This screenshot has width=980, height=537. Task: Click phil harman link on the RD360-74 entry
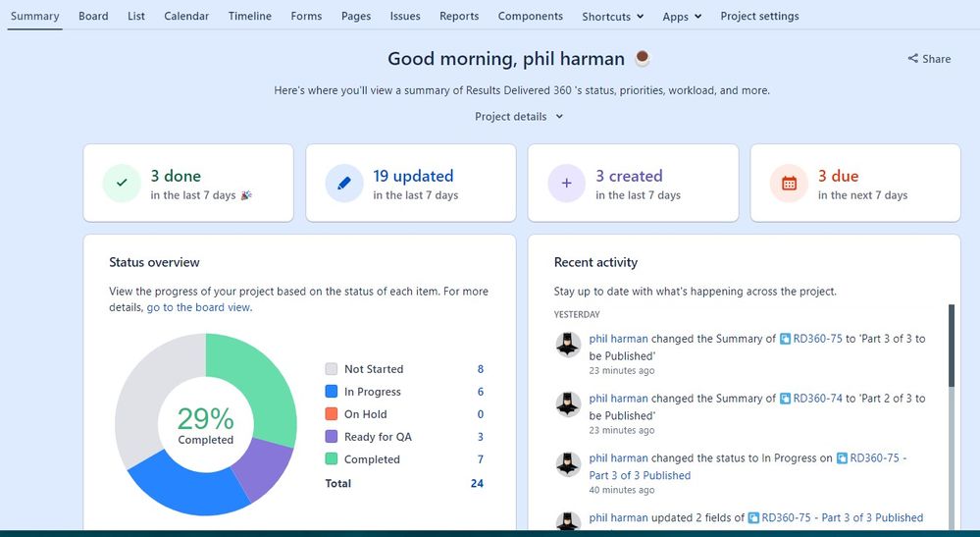pos(618,399)
